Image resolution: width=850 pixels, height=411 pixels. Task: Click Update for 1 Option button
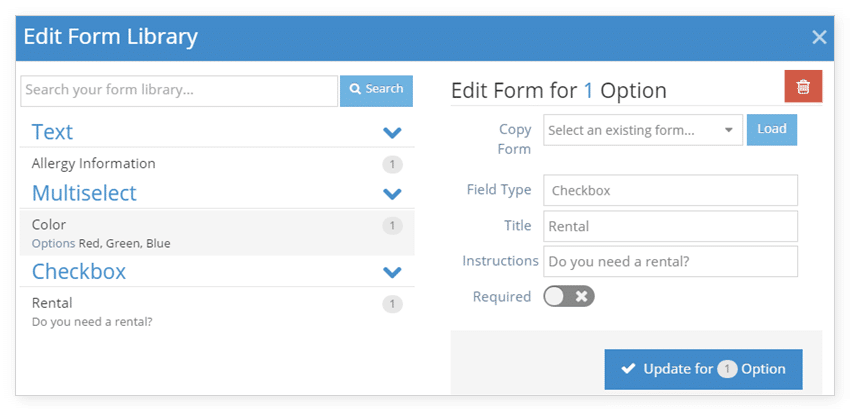tap(704, 369)
